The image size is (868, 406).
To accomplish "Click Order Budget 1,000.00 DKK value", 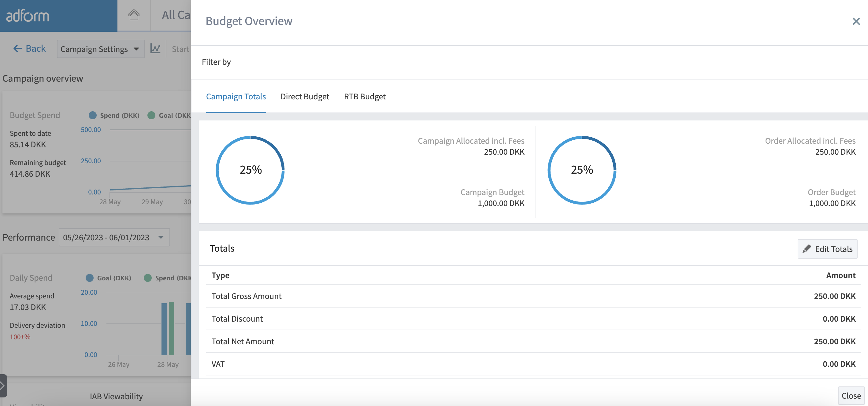I will (x=832, y=203).
